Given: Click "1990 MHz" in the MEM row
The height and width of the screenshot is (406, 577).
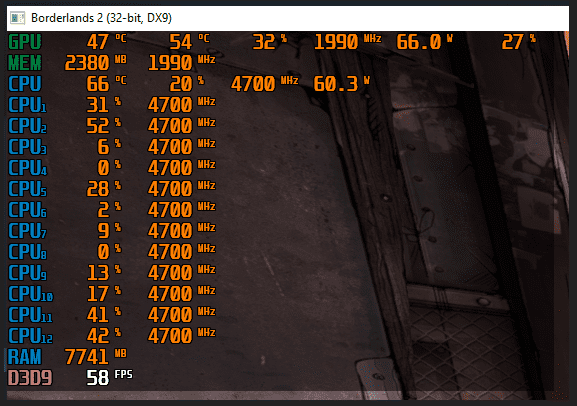Looking at the screenshot, I should (x=182, y=63).
